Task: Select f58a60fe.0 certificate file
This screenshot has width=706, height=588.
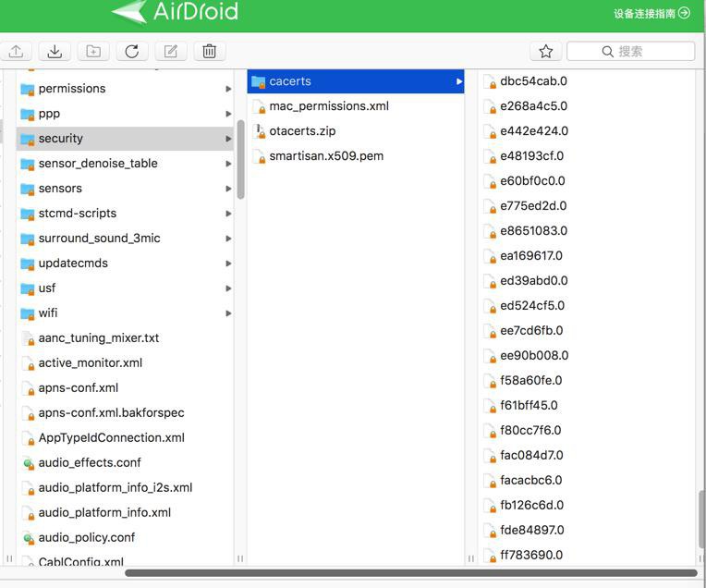Action: pyautogui.click(x=587, y=381)
